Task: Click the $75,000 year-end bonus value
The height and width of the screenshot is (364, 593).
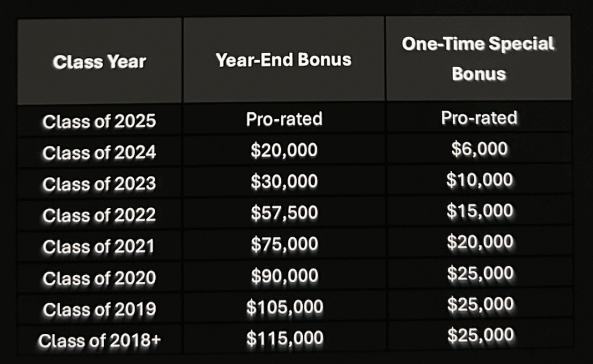Action: pos(284,244)
